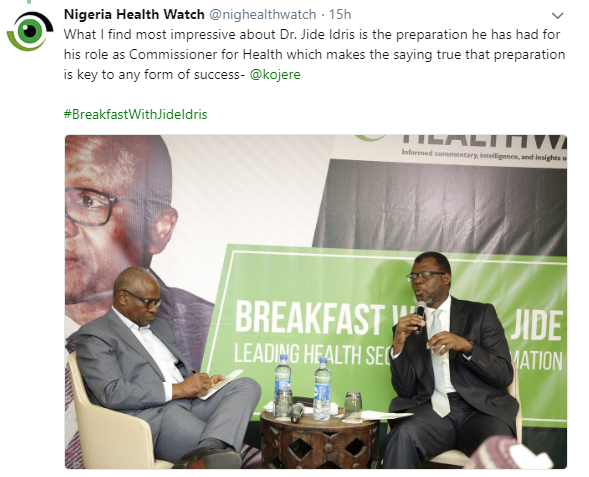Image resolution: width=589 pixels, height=477 pixels.
Task: Click the water bottles on the table
Action: (x=303, y=388)
